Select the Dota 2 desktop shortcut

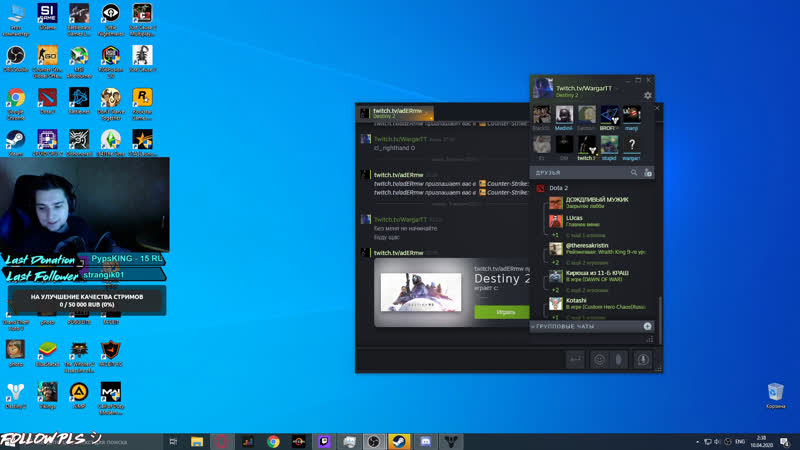point(47,101)
